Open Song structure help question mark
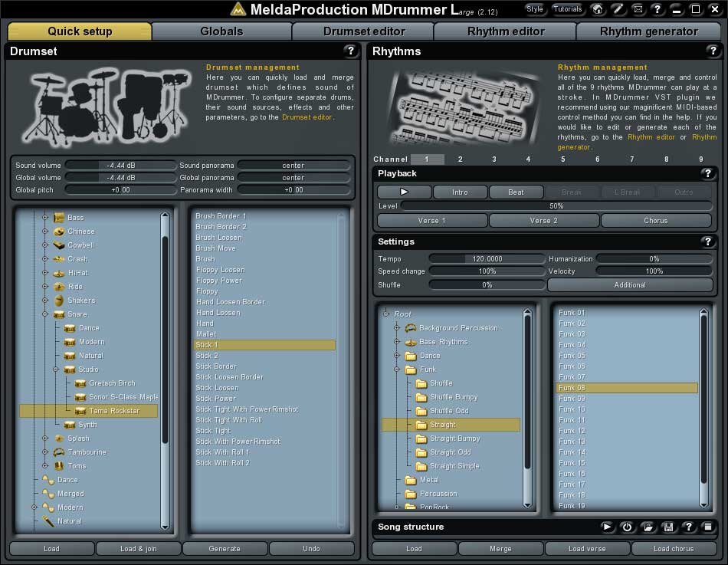 point(689,527)
